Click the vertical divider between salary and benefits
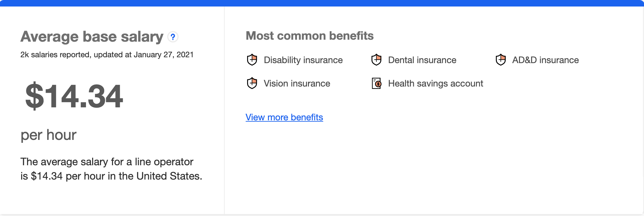Viewport: 644px width, 216px height. (x=224, y=111)
